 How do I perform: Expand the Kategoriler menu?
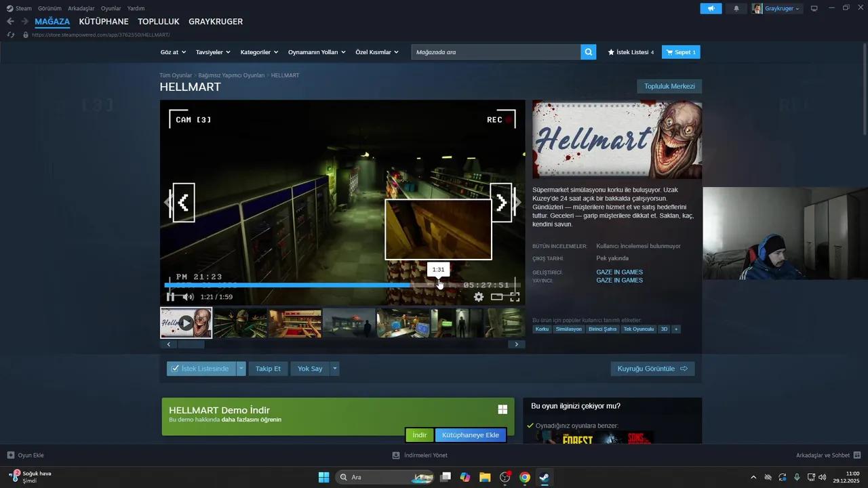[259, 52]
